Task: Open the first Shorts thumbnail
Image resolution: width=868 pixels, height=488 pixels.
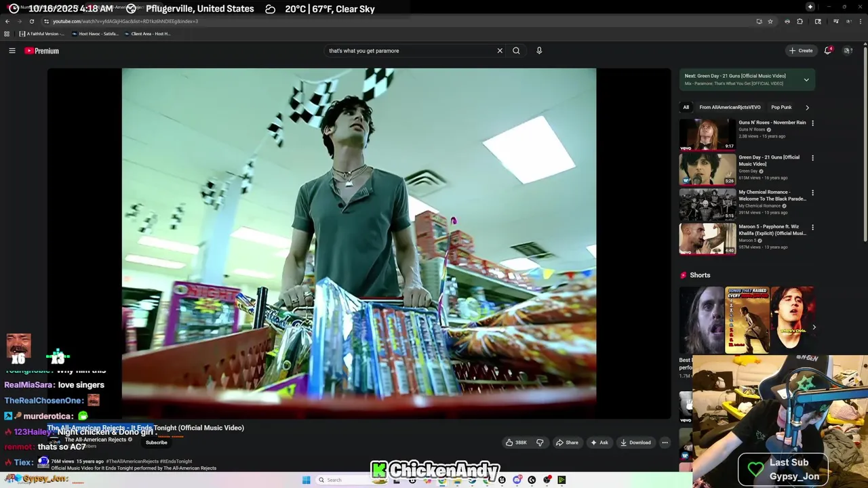Action: (x=701, y=320)
